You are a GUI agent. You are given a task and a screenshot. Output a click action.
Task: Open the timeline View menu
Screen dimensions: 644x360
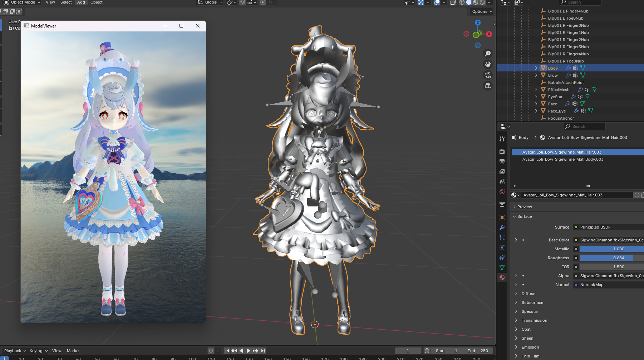pos(57,351)
